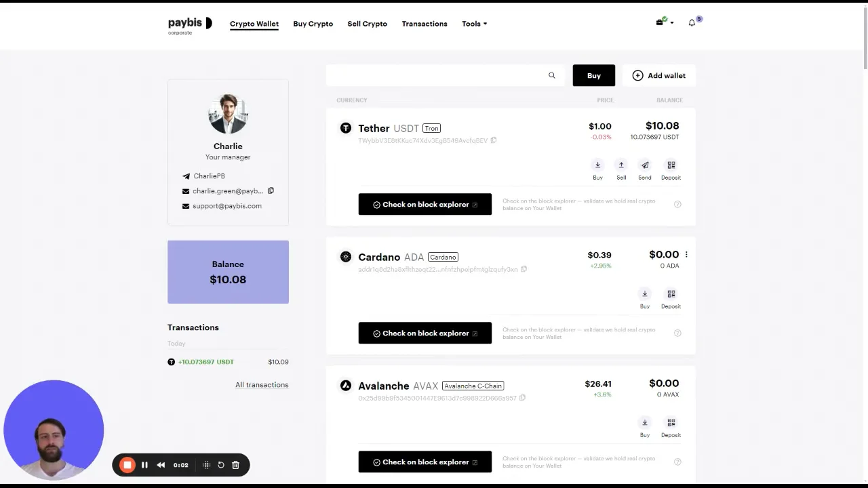
Task: Stop the screen recording
Action: tap(127, 465)
